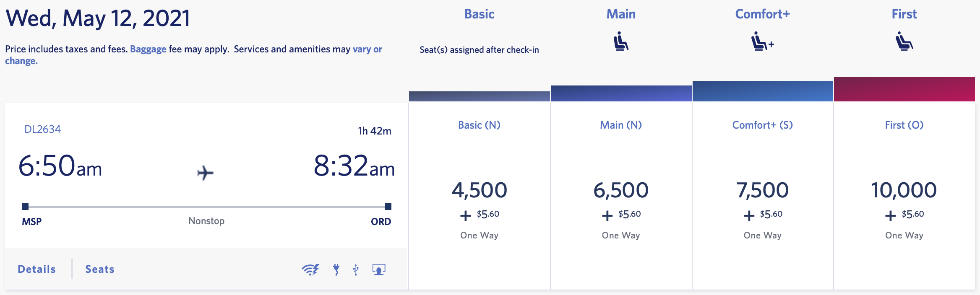980x295 pixels.
Task: Select the Comfort+ seat icon
Action: pos(762,41)
